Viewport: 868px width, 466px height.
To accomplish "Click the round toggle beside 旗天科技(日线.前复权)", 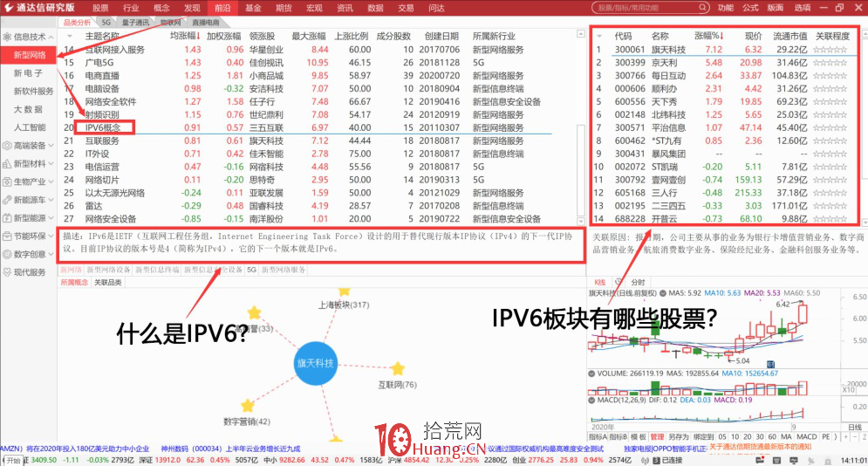I will click(663, 293).
